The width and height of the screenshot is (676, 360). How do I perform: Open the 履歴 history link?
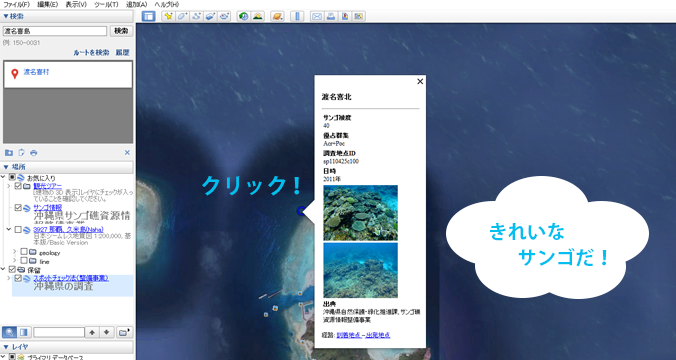(x=122, y=53)
